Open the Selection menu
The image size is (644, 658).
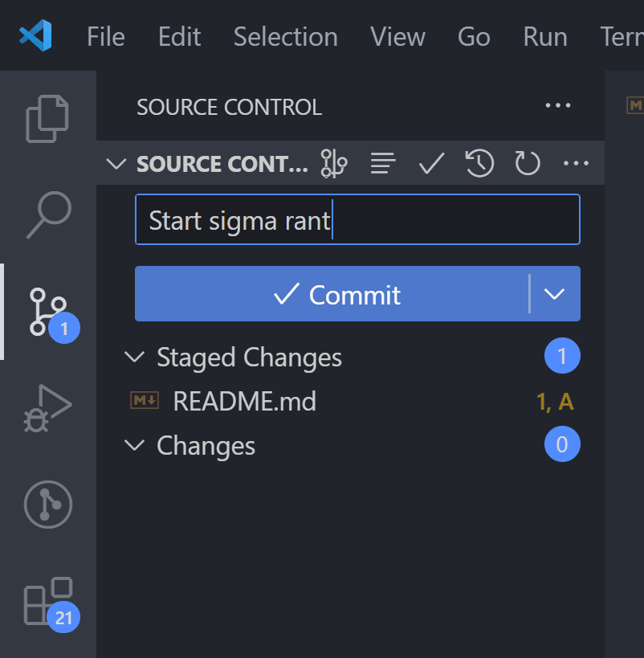(x=285, y=37)
